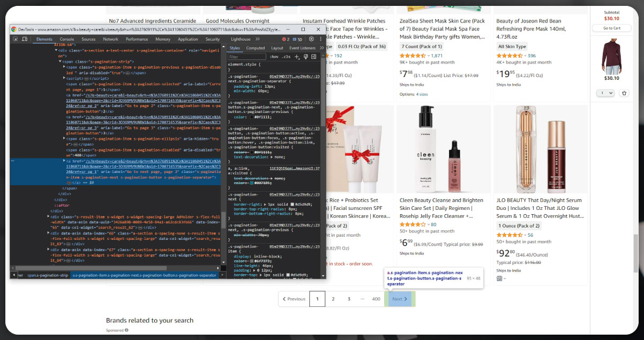Click the Next pagination button
This screenshot has width=644, height=340.
click(400, 299)
